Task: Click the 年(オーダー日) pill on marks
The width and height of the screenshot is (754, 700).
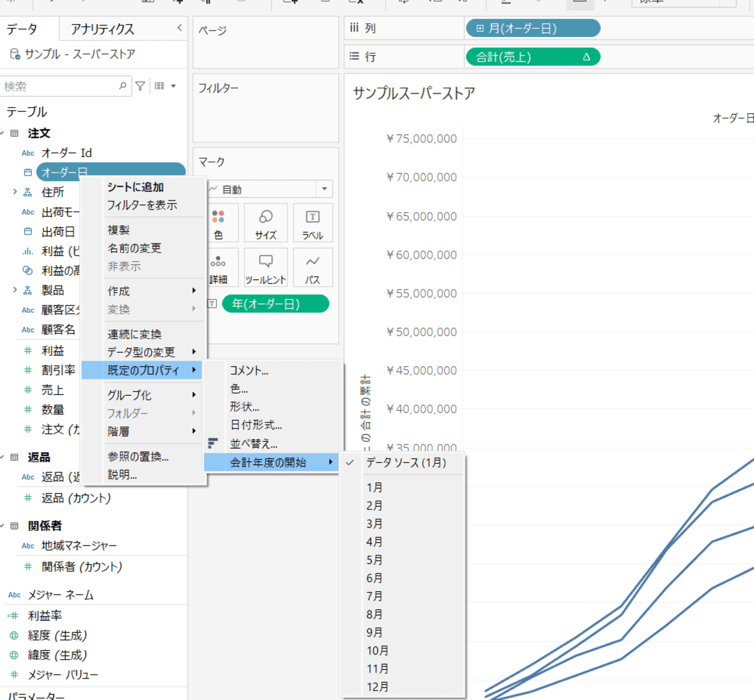Action: 275,304
